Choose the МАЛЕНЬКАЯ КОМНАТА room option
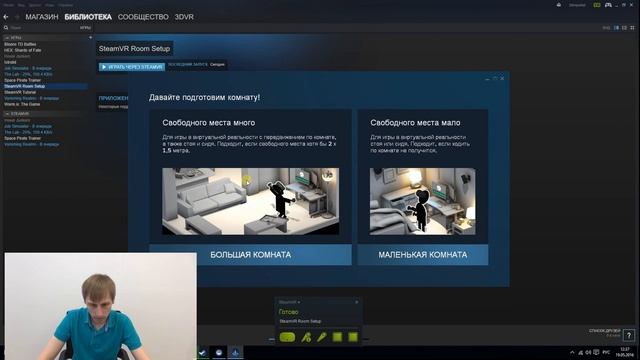This screenshot has width=640, height=360. coord(423,255)
